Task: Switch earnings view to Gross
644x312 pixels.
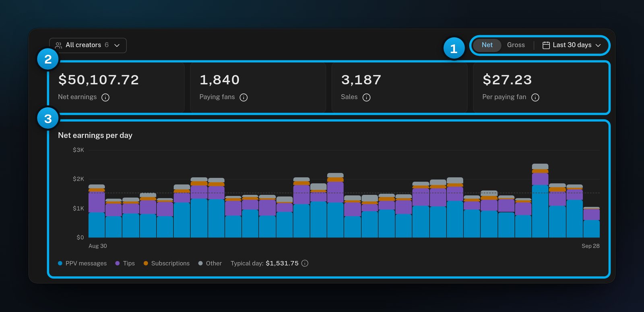Action: (516, 45)
